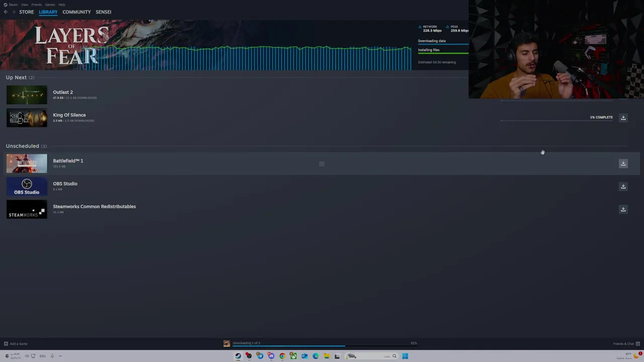Screen dimensions: 644x362
Task: Start King Of Silence download icon
Action: pos(623,118)
